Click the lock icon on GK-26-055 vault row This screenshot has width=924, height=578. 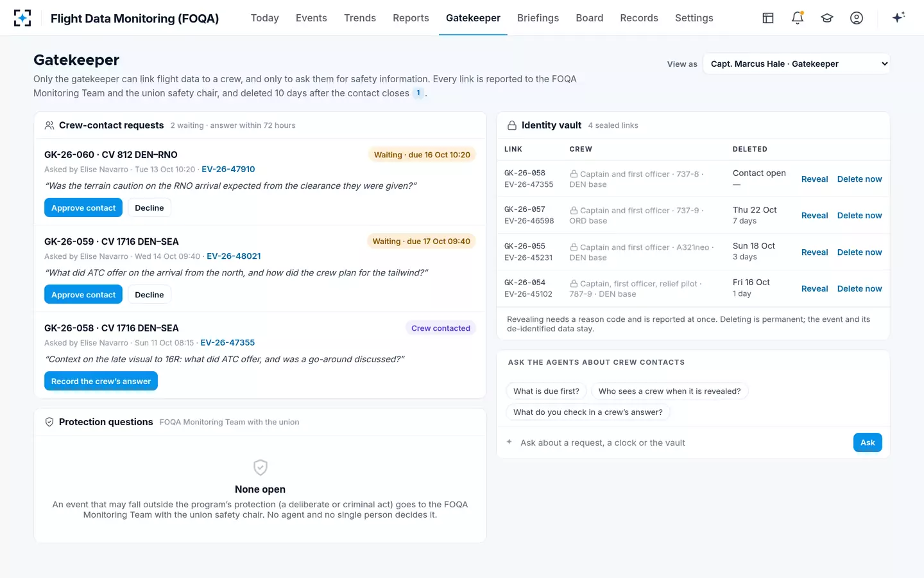[574, 247]
